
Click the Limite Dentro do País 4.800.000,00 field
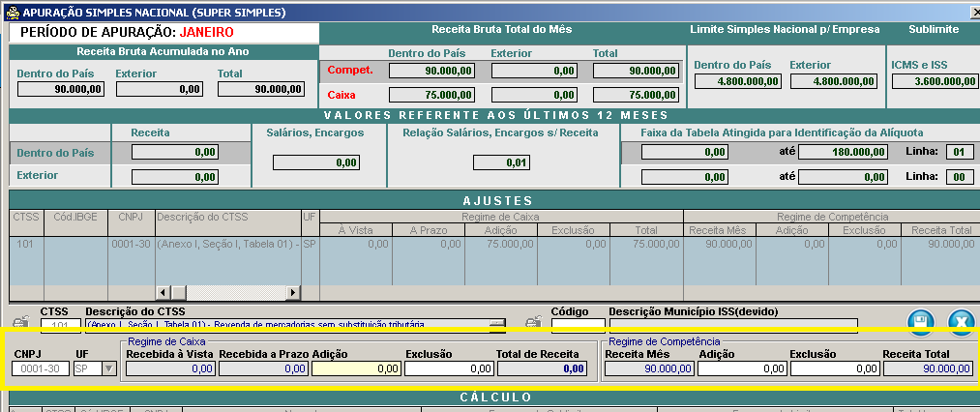(737, 81)
